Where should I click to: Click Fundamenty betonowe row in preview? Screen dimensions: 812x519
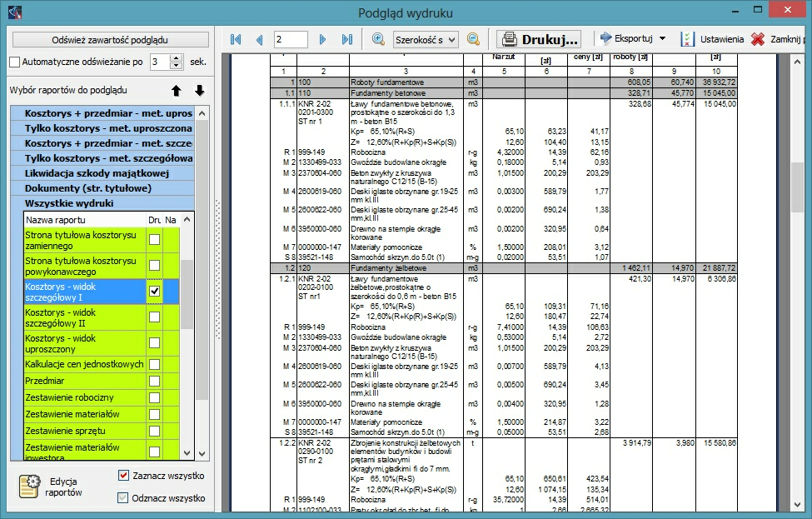pyautogui.click(x=503, y=93)
